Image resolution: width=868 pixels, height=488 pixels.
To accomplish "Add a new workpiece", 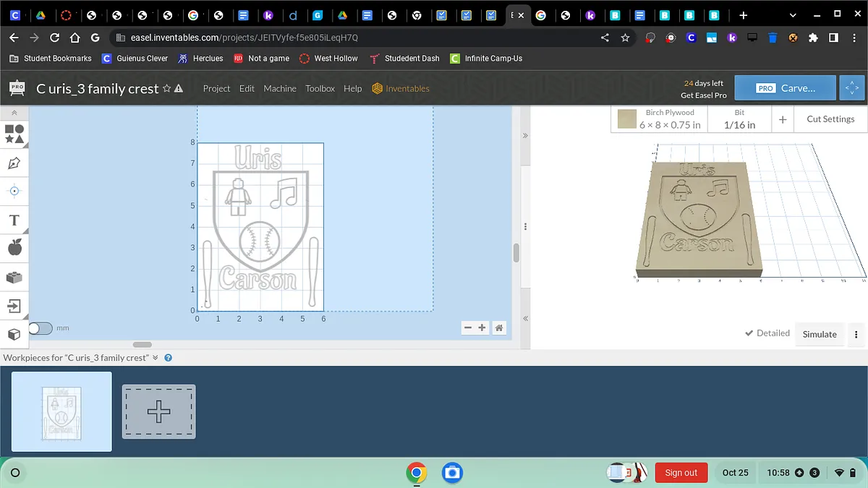I will tap(158, 411).
